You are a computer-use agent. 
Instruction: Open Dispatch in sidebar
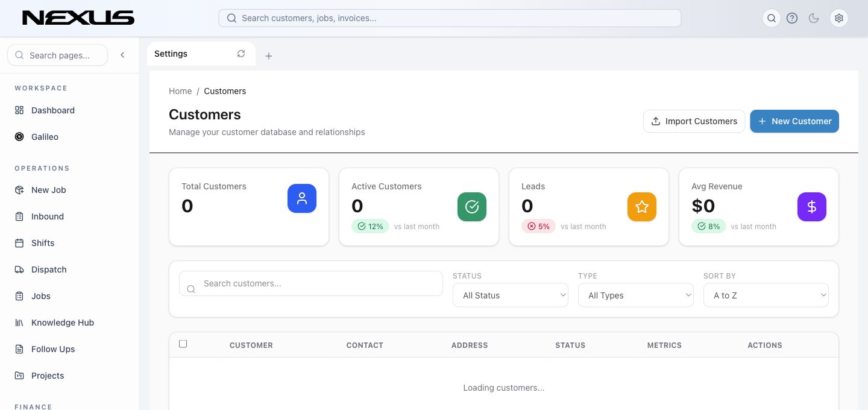[69, 270]
